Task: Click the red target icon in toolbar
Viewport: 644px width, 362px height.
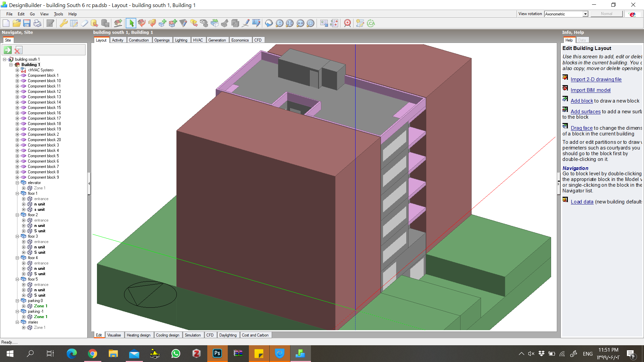Action: 347,23
